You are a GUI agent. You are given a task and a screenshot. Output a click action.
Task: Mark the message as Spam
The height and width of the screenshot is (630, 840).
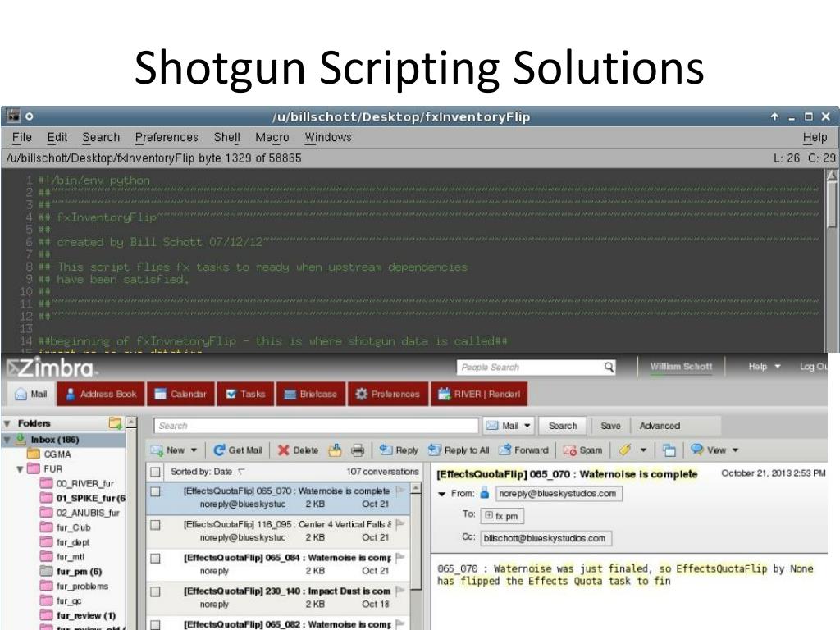tap(583, 450)
